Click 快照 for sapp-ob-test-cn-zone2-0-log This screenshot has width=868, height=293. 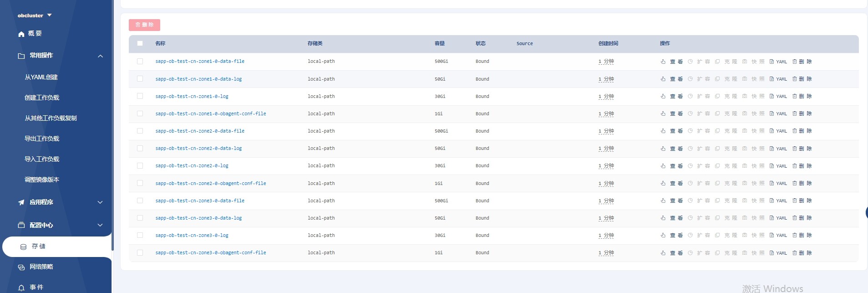click(753, 166)
